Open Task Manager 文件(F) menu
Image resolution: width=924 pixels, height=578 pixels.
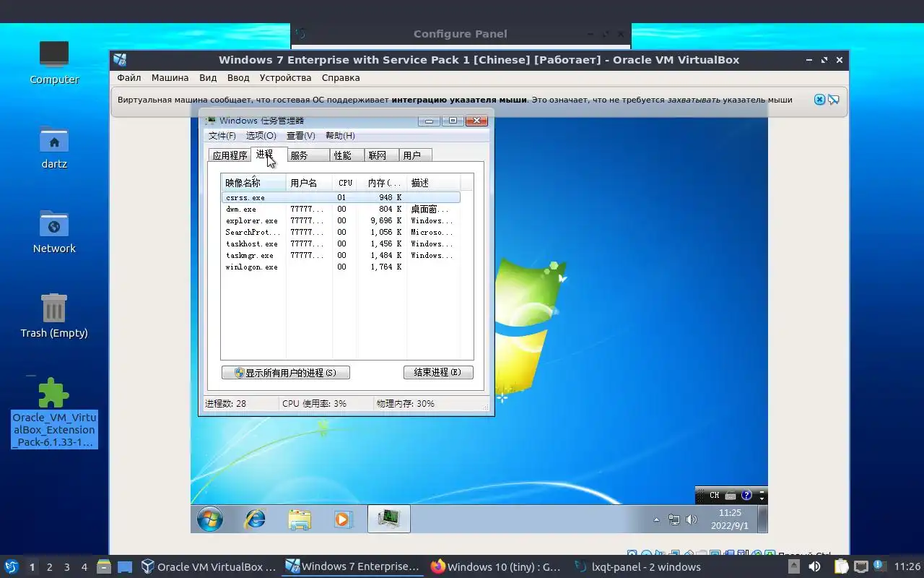[x=222, y=136]
